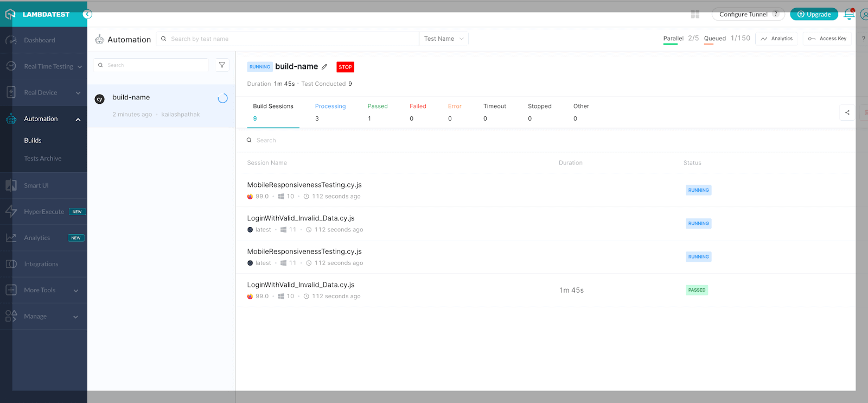868x403 pixels.
Task: Select the Passed tab
Action: [378, 112]
